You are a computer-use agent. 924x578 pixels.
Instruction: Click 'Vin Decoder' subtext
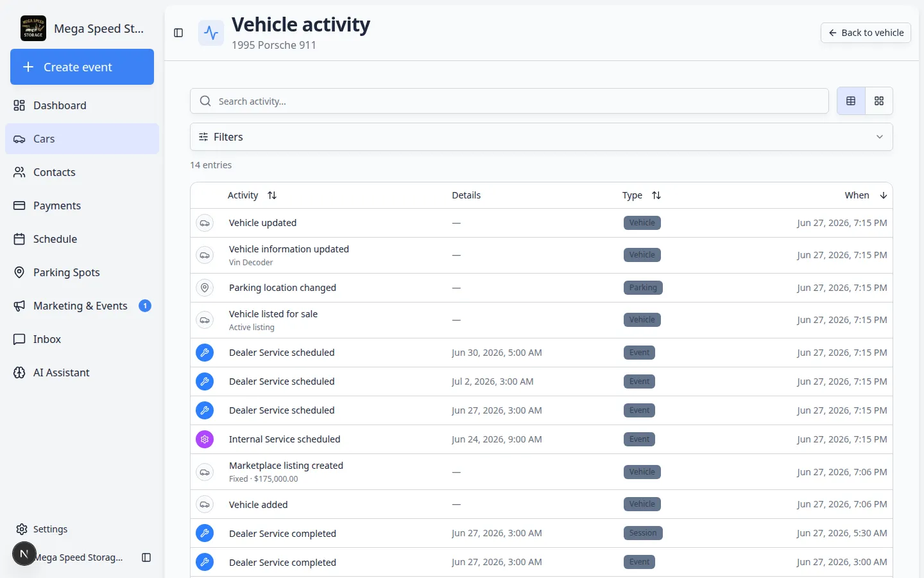pos(251,263)
